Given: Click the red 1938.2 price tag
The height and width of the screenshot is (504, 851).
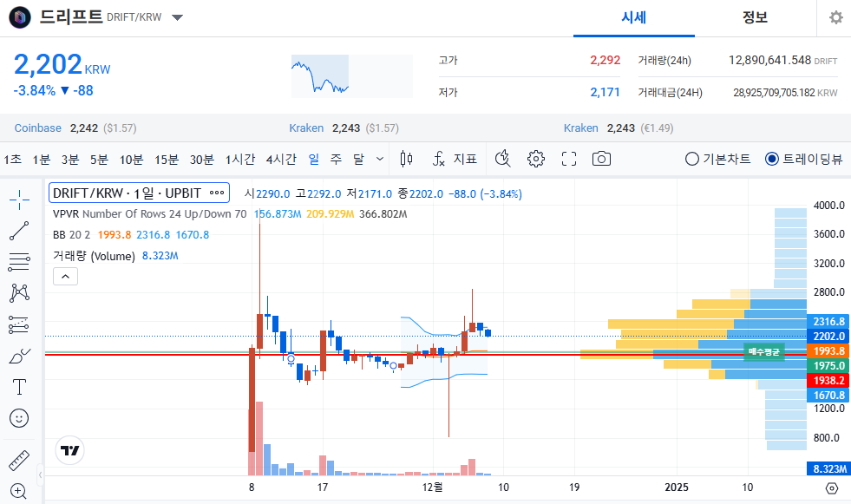Looking at the screenshot, I should click(828, 381).
